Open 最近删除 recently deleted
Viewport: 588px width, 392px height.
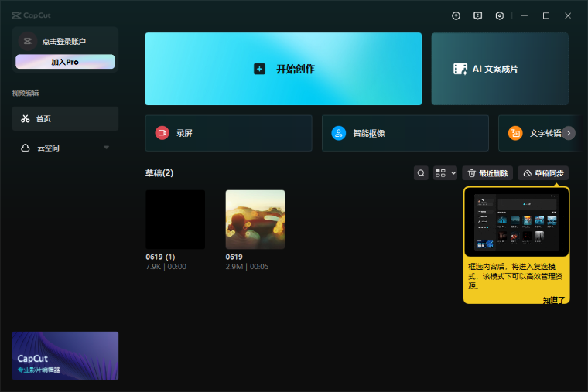tap(487, 173)
